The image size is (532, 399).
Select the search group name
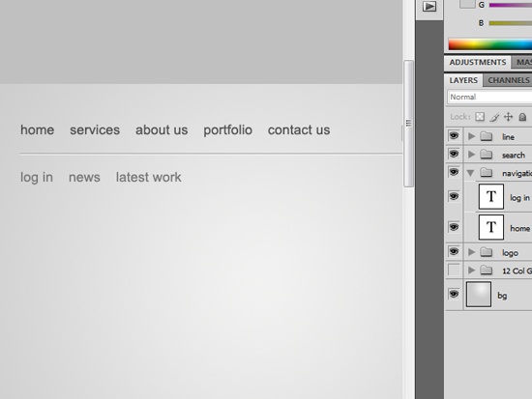tap(514, 155)
